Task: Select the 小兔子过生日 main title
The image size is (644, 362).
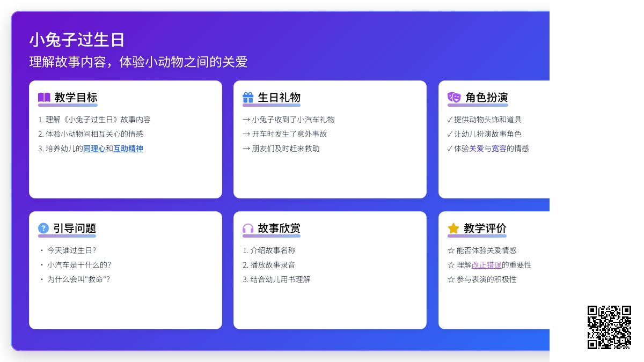Action: 77,40
